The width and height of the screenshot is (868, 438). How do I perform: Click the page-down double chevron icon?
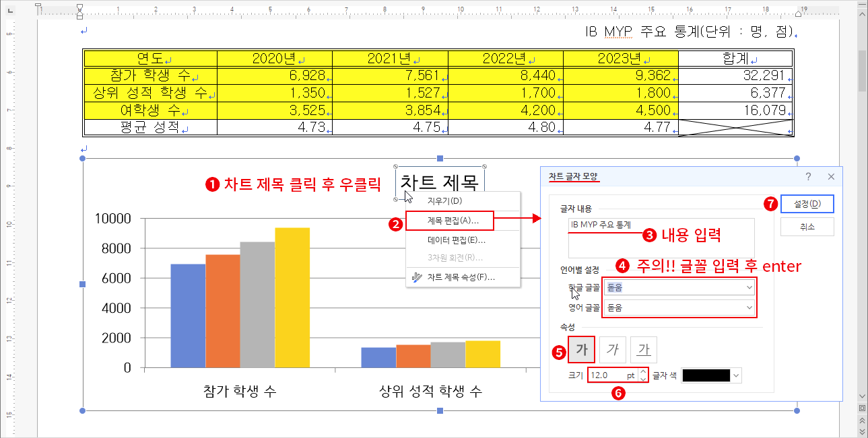pos(863,431)
